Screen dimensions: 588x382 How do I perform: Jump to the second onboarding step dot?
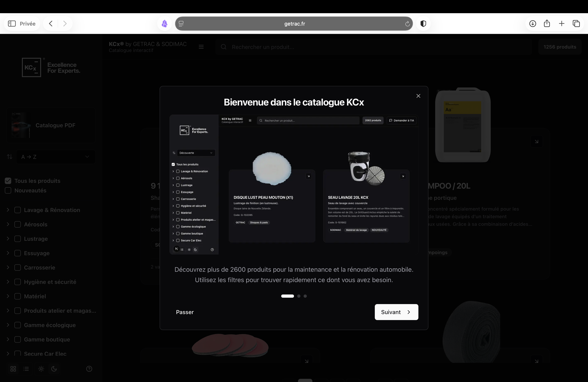point(299,296)
